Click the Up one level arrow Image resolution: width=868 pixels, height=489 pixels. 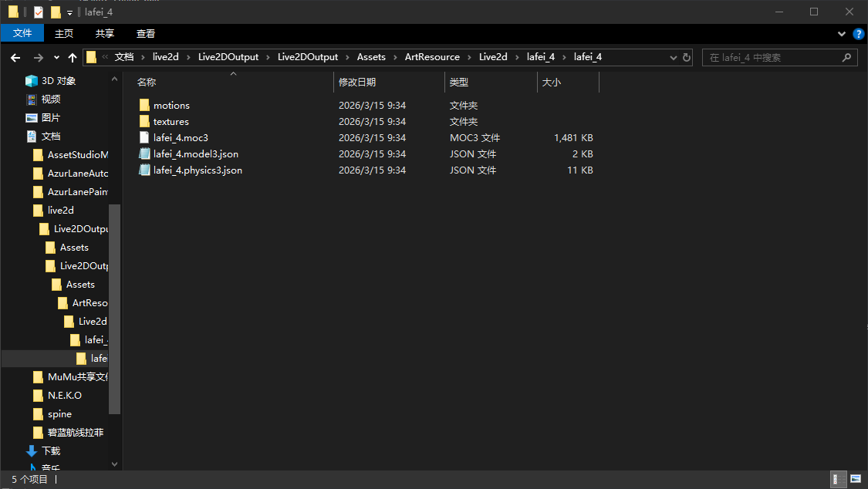coord(73,58)
